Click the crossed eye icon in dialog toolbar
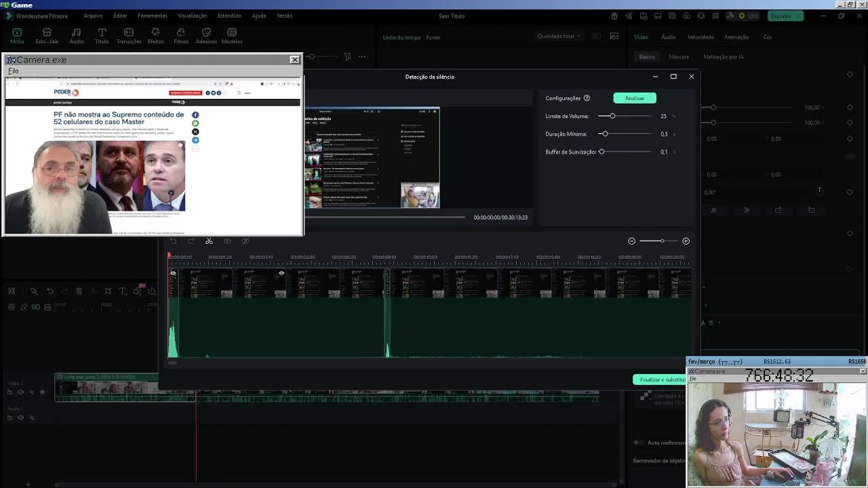The image size is (868, 488). tap(245, 241)
